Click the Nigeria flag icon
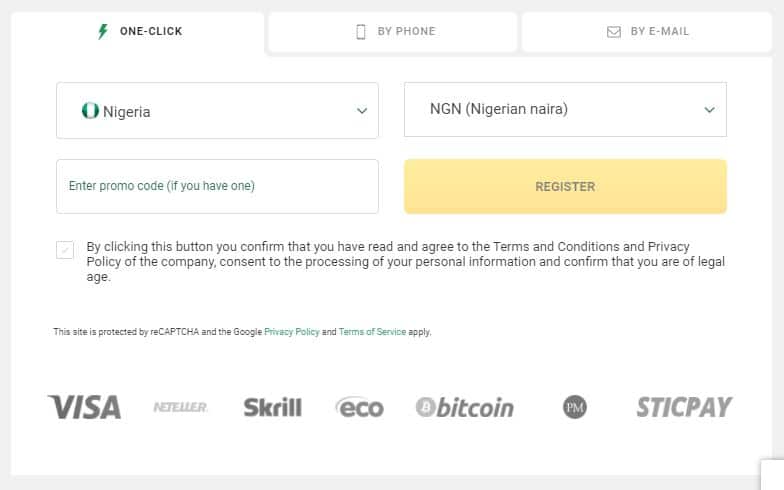Screen dimensions: 784x490 pyautogui.click(x=90, y=110)
